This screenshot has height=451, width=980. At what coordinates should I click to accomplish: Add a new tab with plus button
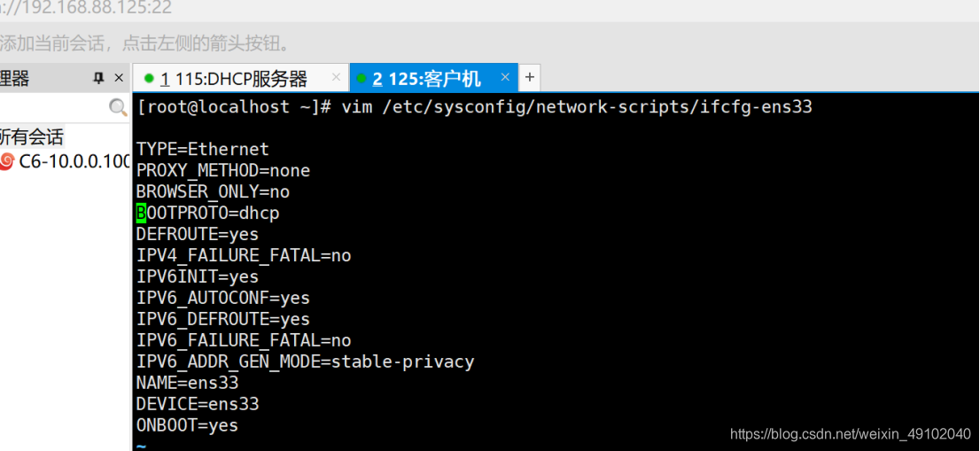(529, 77)
